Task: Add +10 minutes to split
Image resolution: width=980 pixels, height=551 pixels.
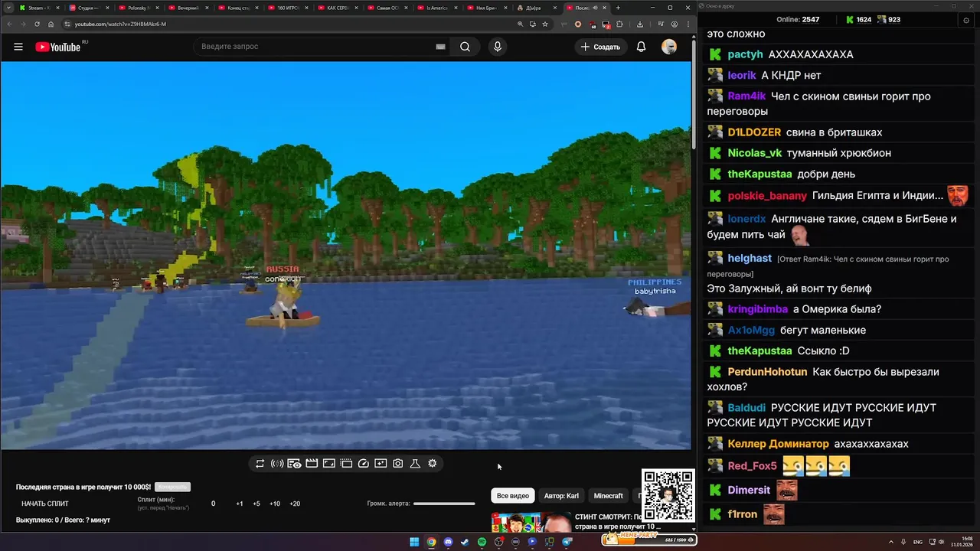Action: click(275, 504)
